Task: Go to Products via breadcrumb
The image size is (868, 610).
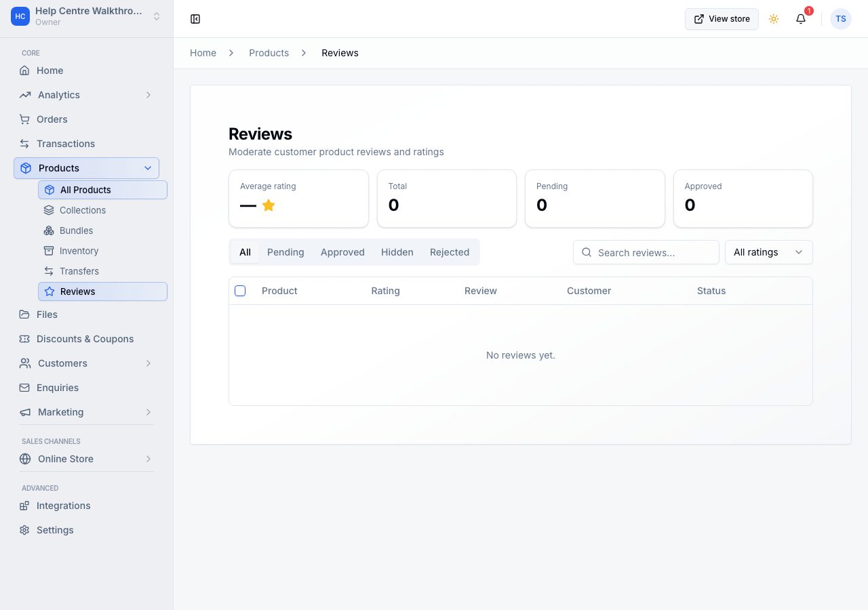Action: (x=269, y=53)
